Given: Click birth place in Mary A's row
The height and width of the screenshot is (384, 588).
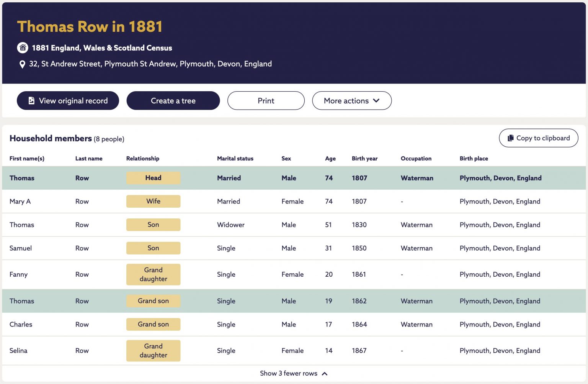Looking at the screenshot, I should point(500,201).
